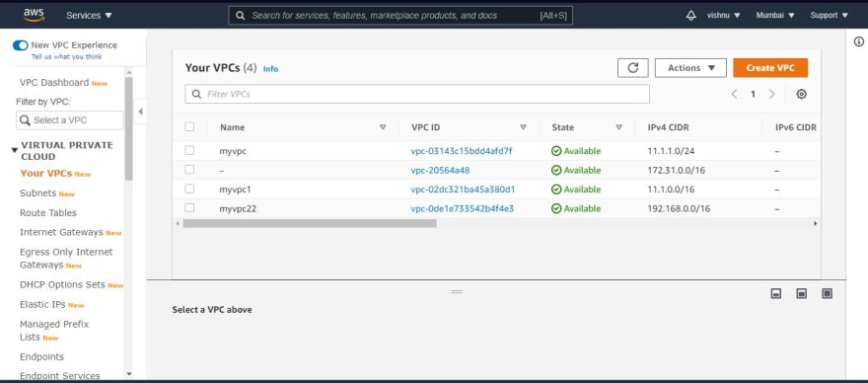Go to next page arrow in pagination

pyautogui.click(x=771, y=94)
